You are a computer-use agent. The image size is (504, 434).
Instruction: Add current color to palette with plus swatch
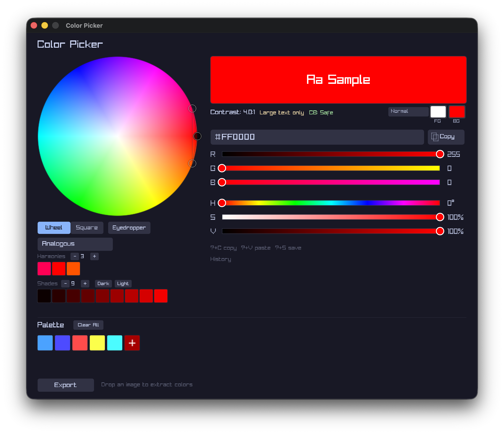[x=132, y=343]
